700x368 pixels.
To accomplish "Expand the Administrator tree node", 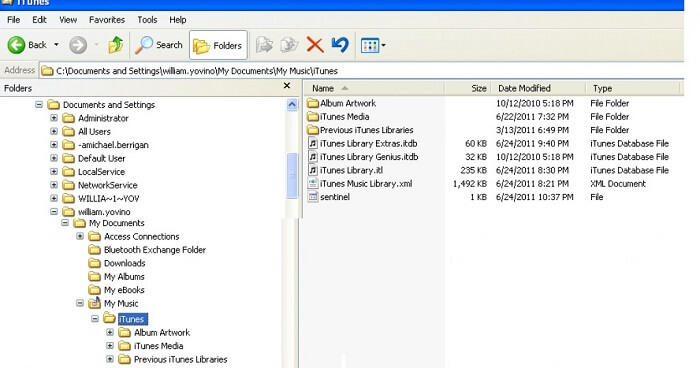I will pyautogui.click(x=54, y=118).
